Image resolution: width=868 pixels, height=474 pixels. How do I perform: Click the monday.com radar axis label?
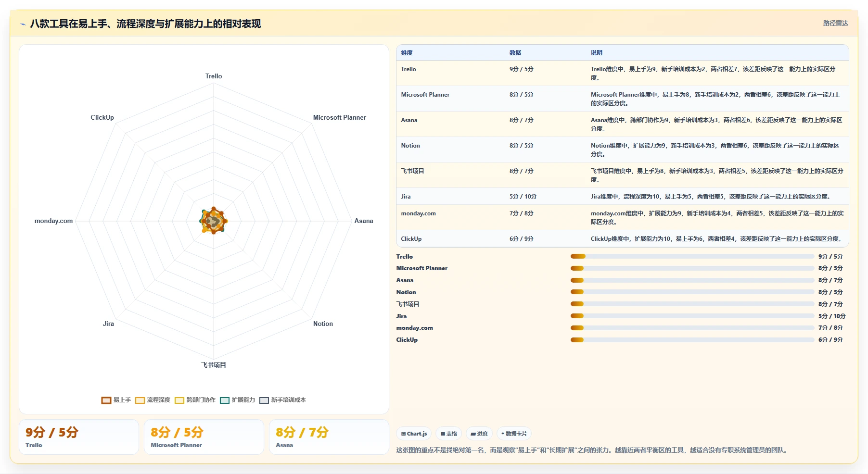tap(53, 221)
